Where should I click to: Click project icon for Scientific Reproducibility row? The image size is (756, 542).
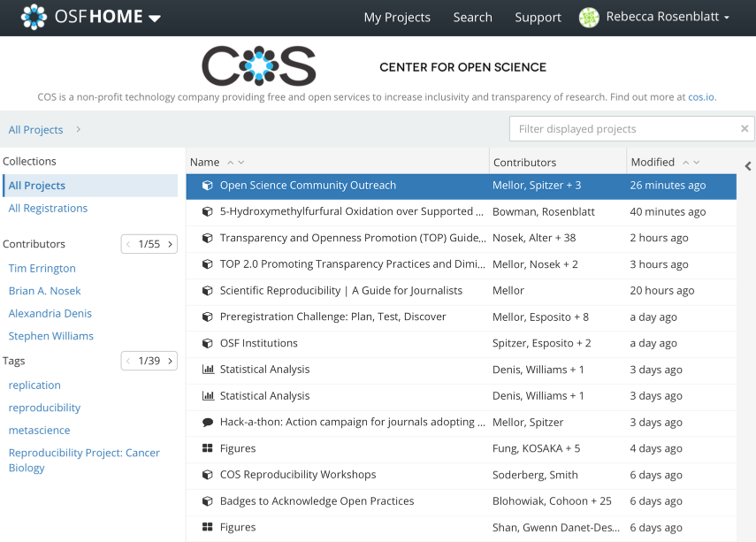click(207, 290)
